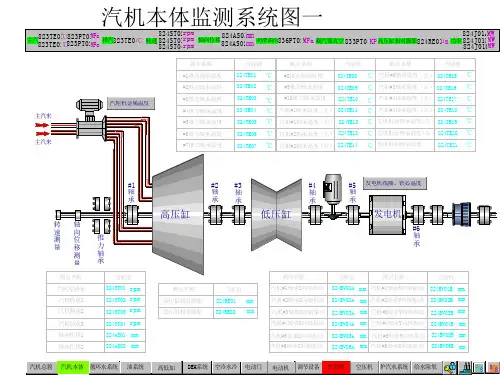Click the page title 汽机本体监测系统图一
The width and height of the screenshot is (500, 375).
point(212,17)
